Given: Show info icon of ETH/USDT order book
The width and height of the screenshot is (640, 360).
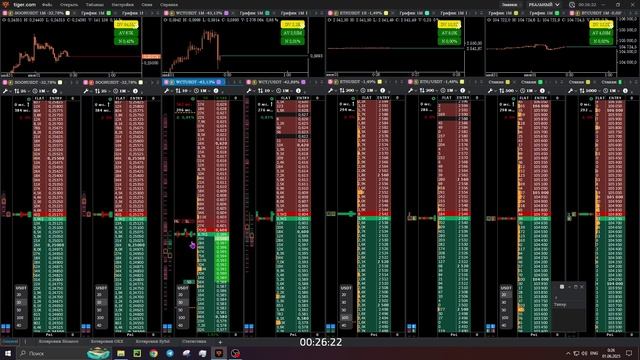Looking at the screenshot, I should [462, 91].
